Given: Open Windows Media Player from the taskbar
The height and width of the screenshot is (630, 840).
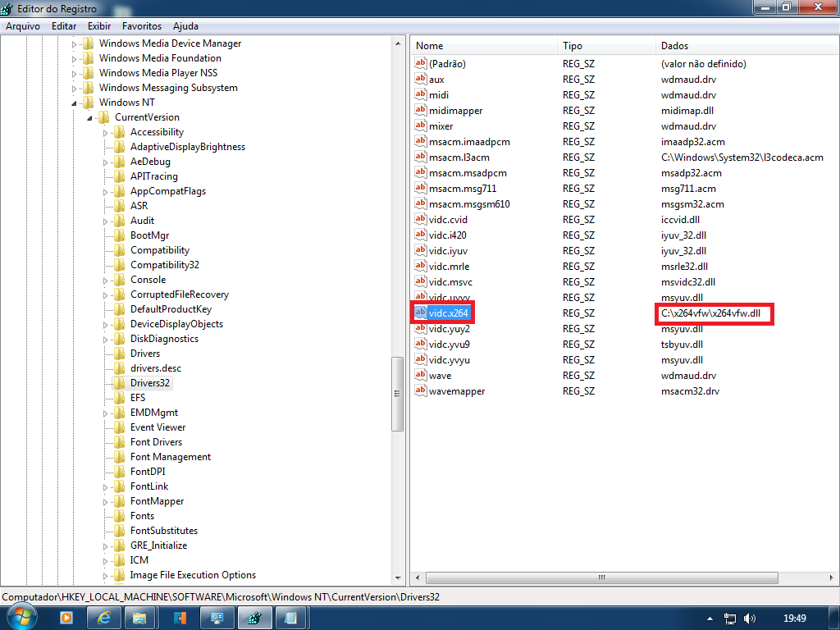Looking at the screenshot, I should [66, 619].
